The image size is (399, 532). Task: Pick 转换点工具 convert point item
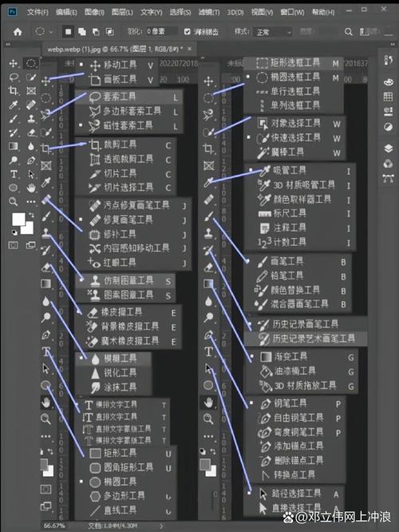[295, 474]
